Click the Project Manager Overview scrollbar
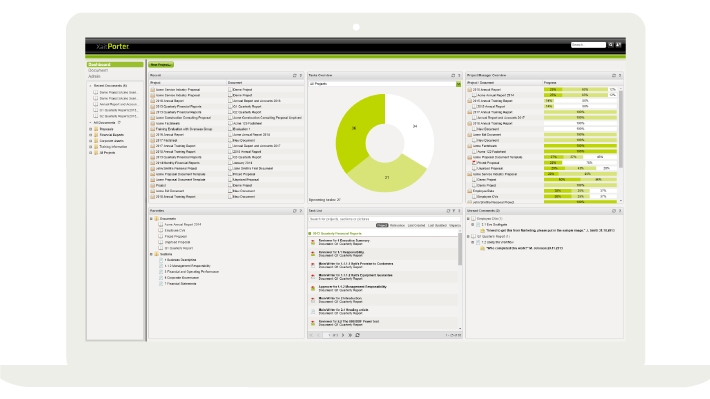 pos(620,129)
